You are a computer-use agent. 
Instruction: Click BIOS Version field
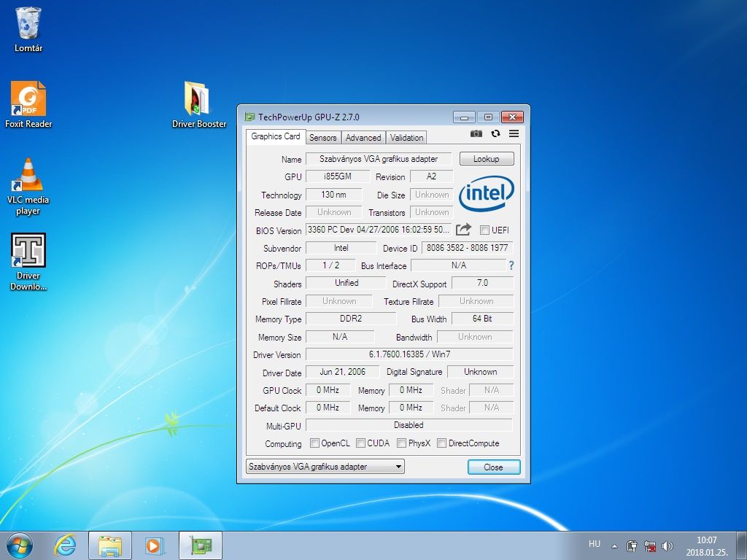coord(379,230)
